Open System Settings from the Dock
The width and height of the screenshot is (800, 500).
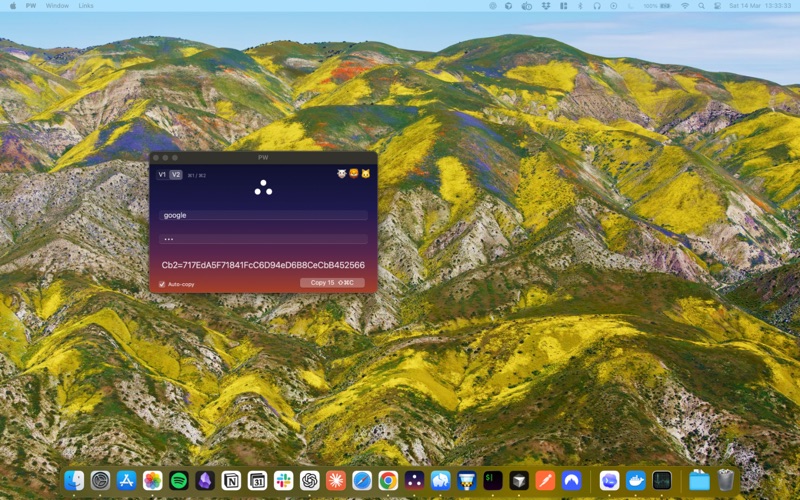tap(101, 481)
